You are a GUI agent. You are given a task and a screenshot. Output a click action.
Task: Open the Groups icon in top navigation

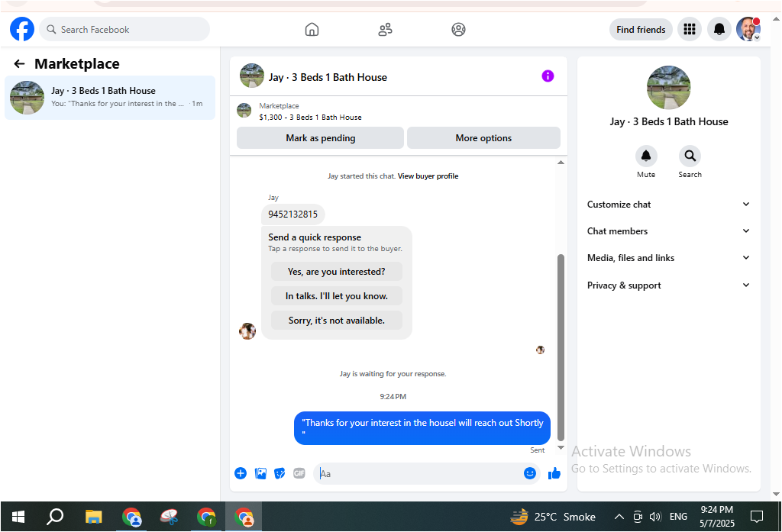(x=458, y=30)
